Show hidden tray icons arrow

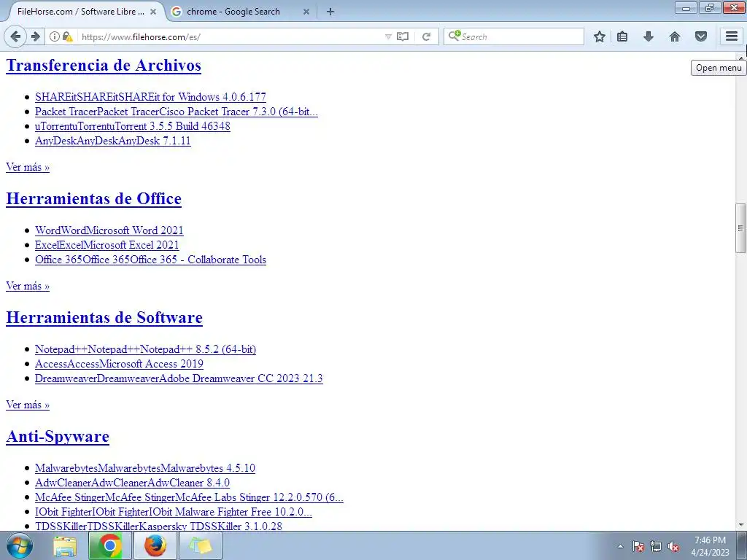coord(620,546)
